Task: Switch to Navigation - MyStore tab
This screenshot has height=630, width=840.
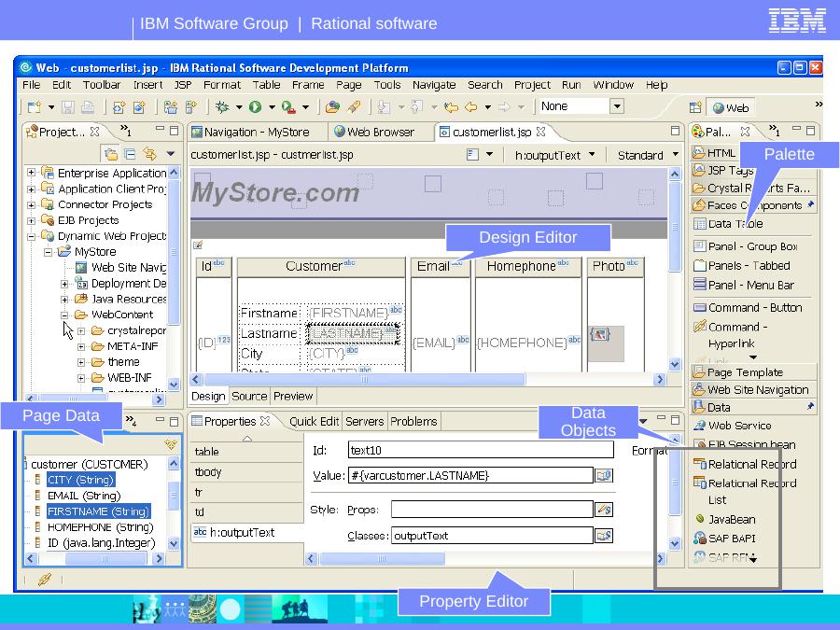Action: (x=251, y=132)
